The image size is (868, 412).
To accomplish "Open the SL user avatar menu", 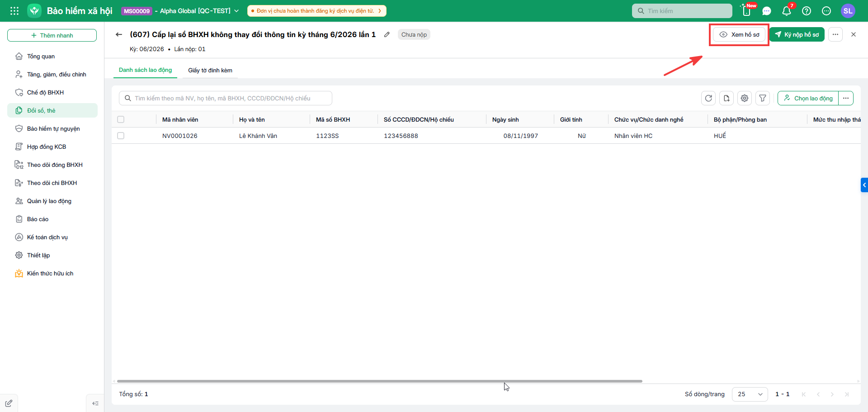I will click(x=848, y=11).
